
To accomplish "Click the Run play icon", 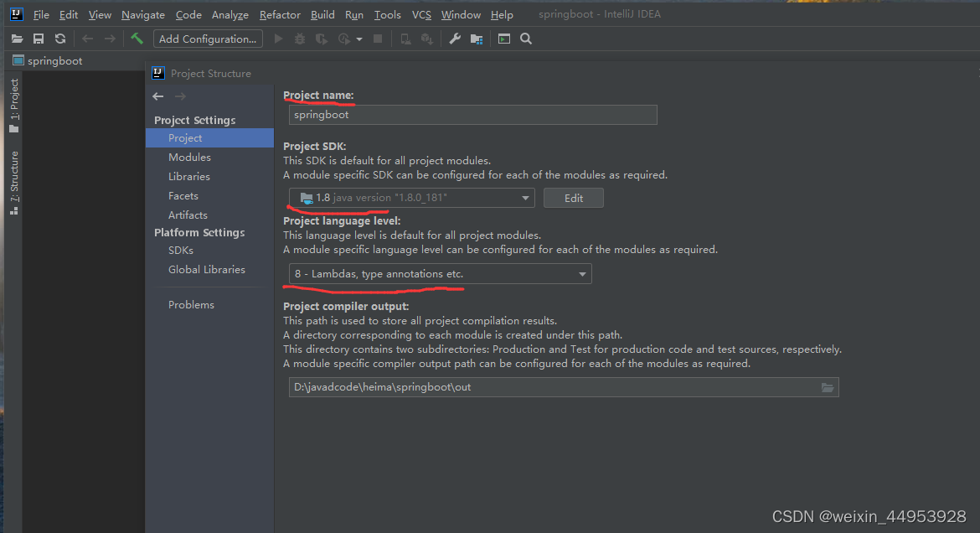I will (x=279, y=39).
